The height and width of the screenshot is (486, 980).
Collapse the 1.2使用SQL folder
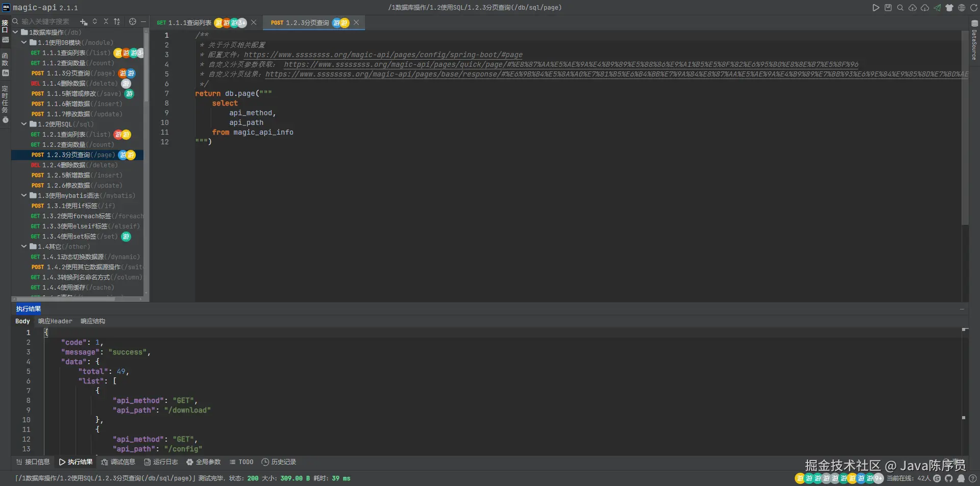(24, 124)
